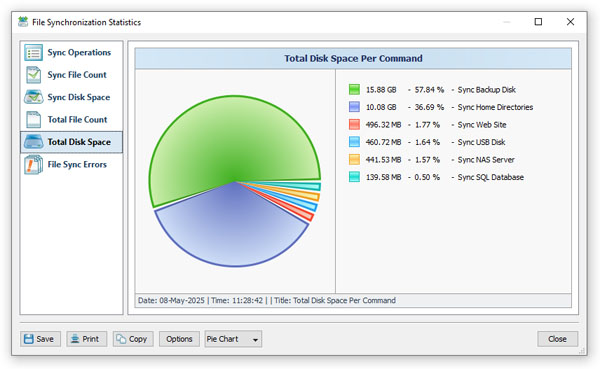Click the 10.08 GB value

point(381,107)
